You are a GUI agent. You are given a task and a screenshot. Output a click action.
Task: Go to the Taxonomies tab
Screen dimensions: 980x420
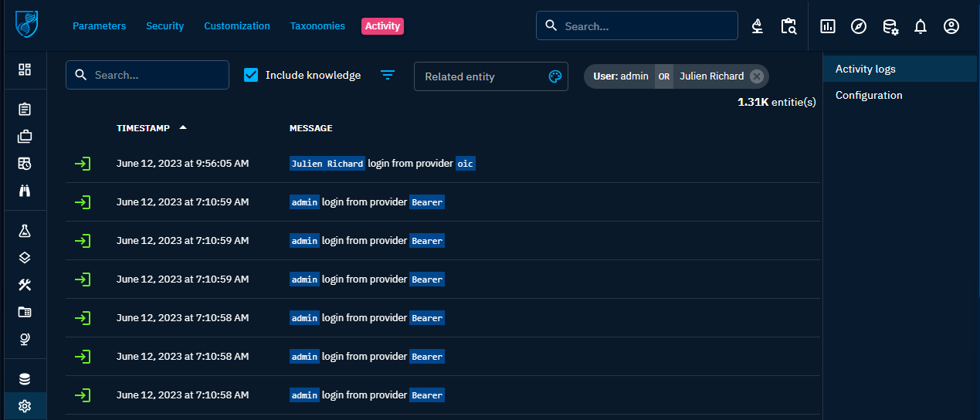click(317, 26)
